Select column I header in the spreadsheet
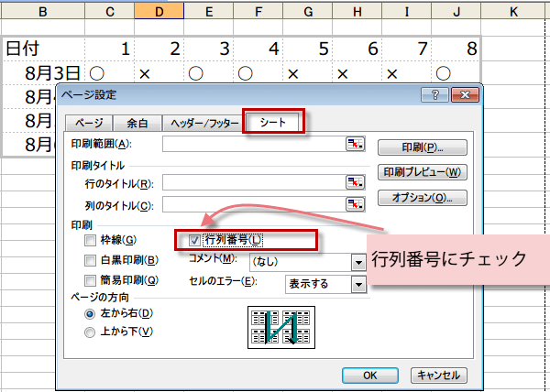Screen dimensions: 550x392 click(x=407, y=12)
